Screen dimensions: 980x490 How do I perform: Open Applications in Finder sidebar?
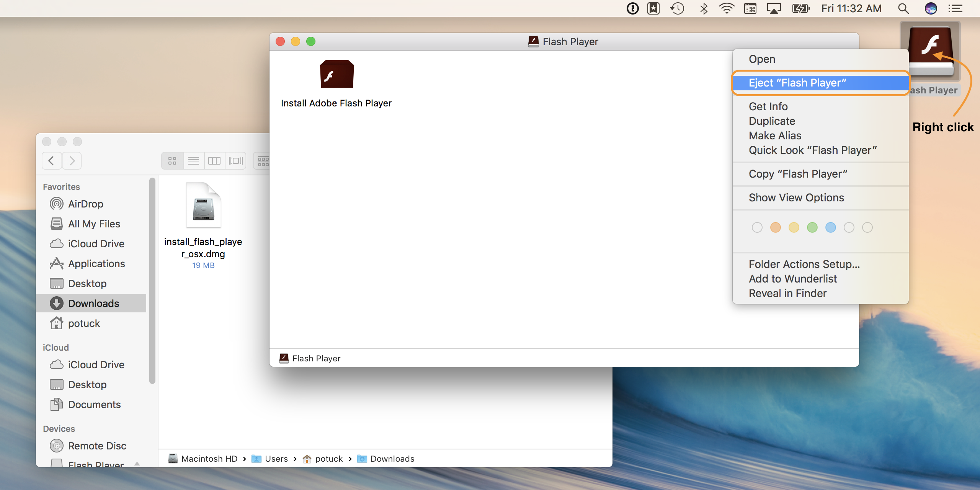[96, 264]
